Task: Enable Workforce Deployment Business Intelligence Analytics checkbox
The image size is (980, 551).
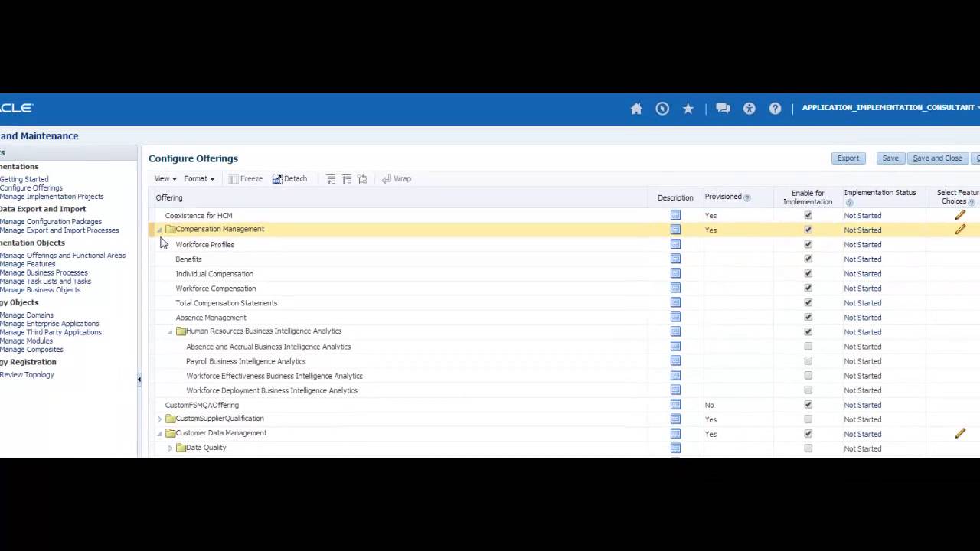Action: coord(808,390)
